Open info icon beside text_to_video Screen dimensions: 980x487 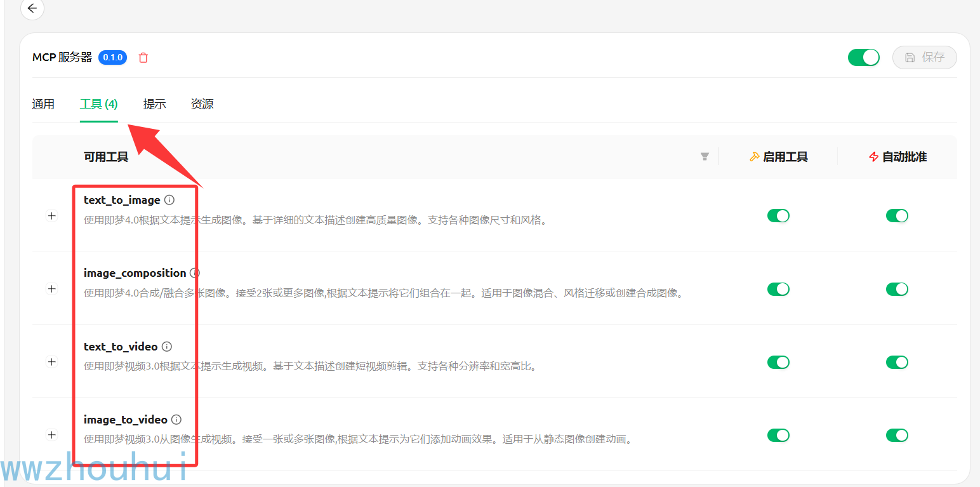click(167, 347)
